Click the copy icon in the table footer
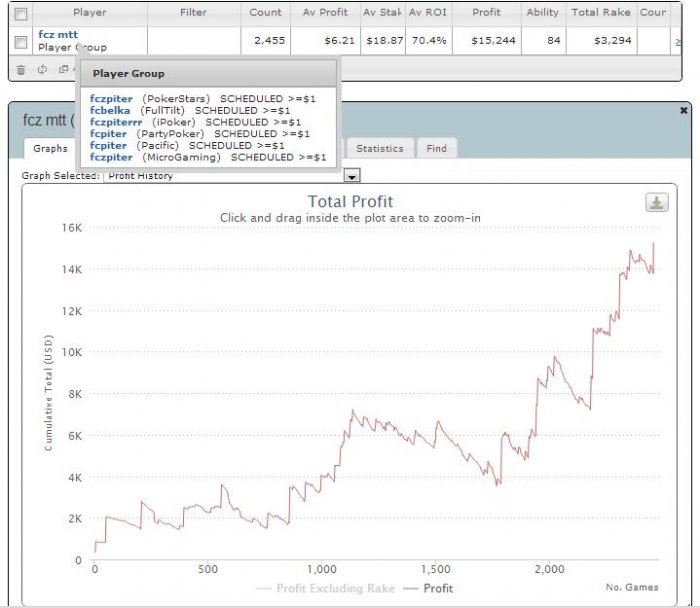Viewport: 700px width, 608px height. pos(64,69)
